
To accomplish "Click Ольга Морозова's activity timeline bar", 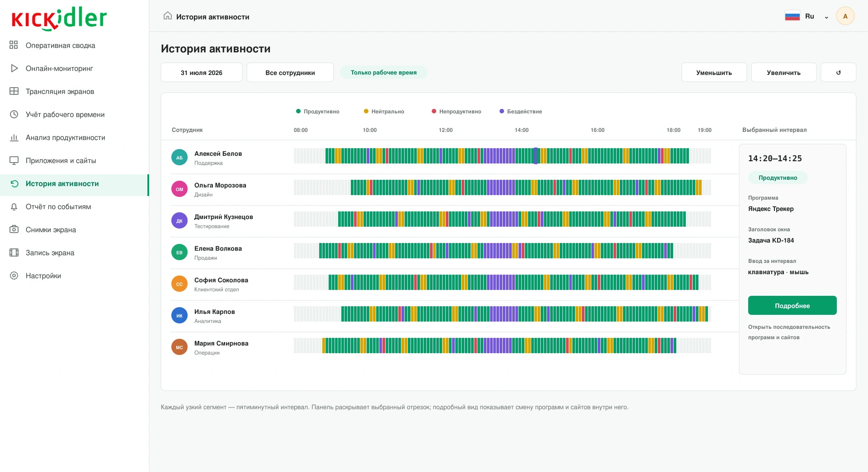I will tap(502, 187).
